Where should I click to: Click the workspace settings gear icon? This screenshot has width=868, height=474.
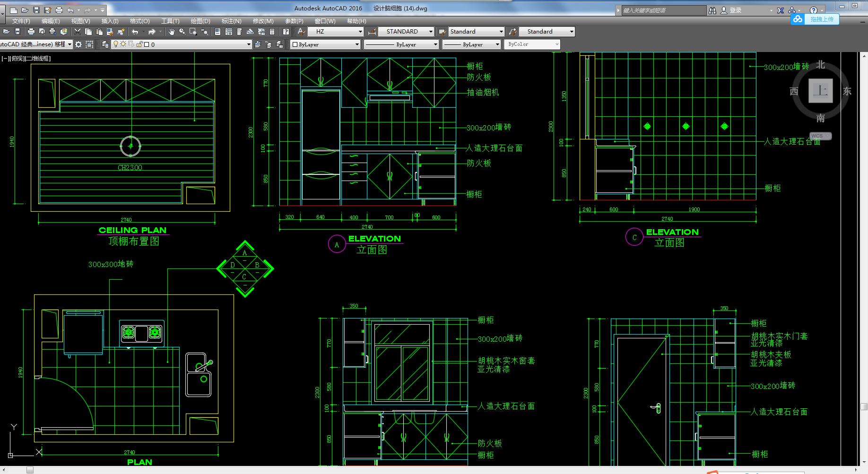(x=78, y=44)
